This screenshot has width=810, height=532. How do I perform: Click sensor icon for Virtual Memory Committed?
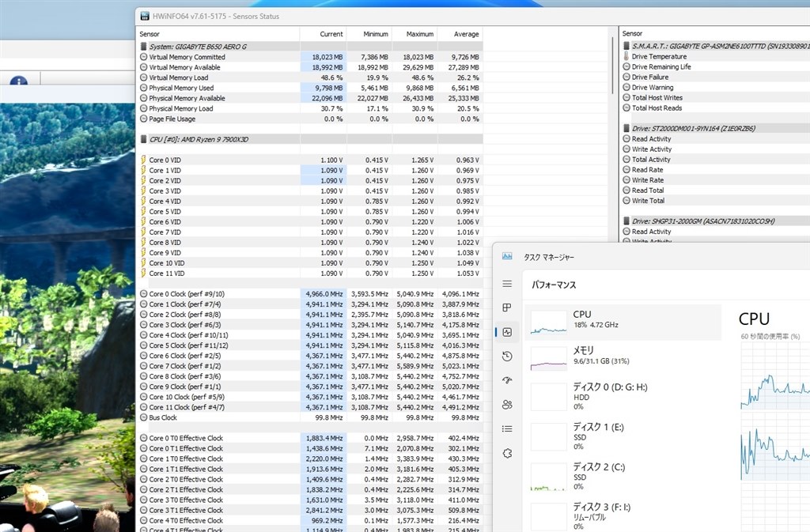click(144, 57)
